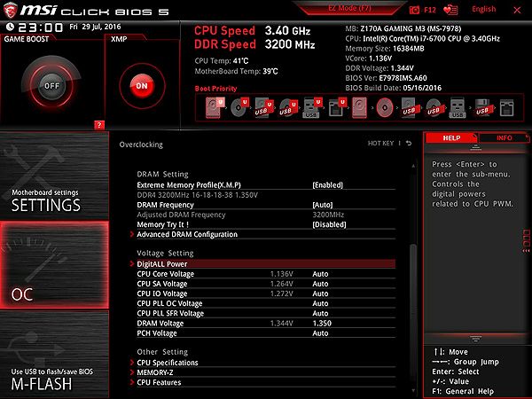Open the M-FLASH BIOS flash section
This screenshot has height=399, width=532.
54,354
